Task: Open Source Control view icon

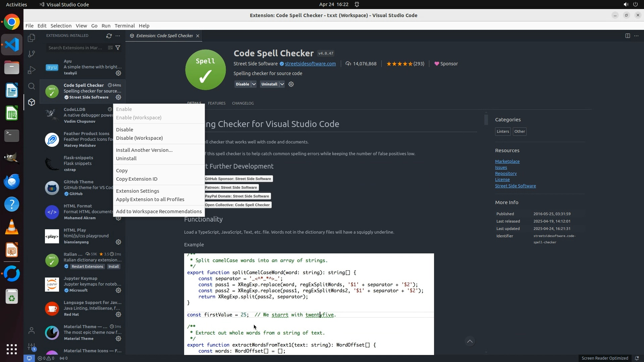Action: (32, 54)
